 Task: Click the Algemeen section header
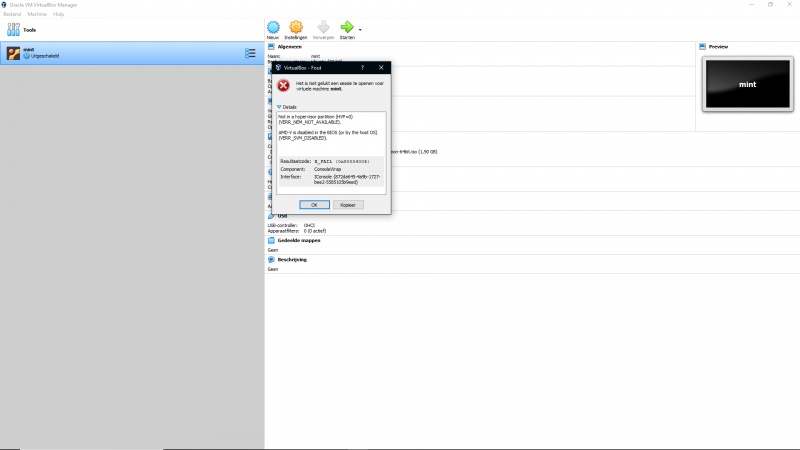pyautogui.click(x=290, y=46)
